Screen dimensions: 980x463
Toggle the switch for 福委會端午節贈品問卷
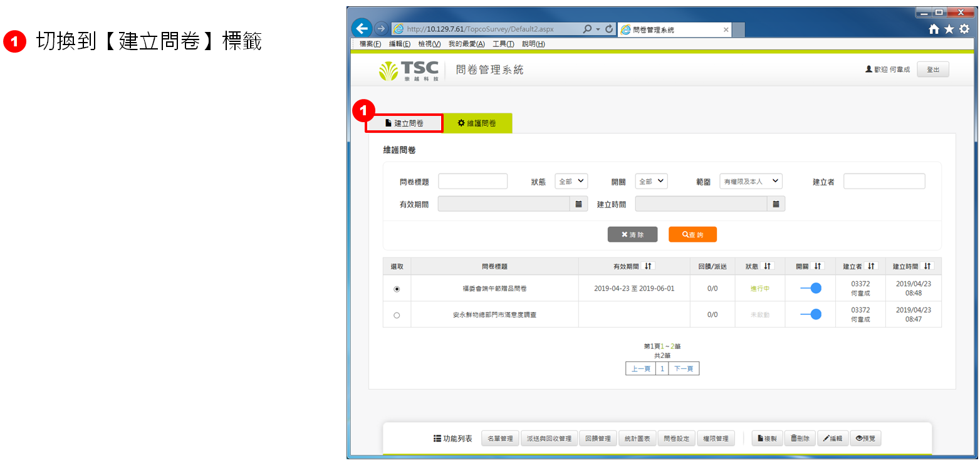click(x=811, y=288)
